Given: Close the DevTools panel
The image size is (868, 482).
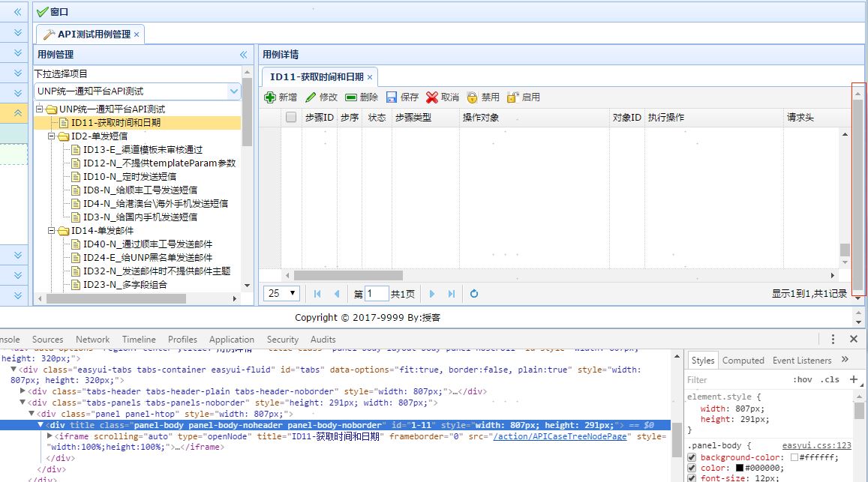Looking at the screenshot, I should 854,339.
